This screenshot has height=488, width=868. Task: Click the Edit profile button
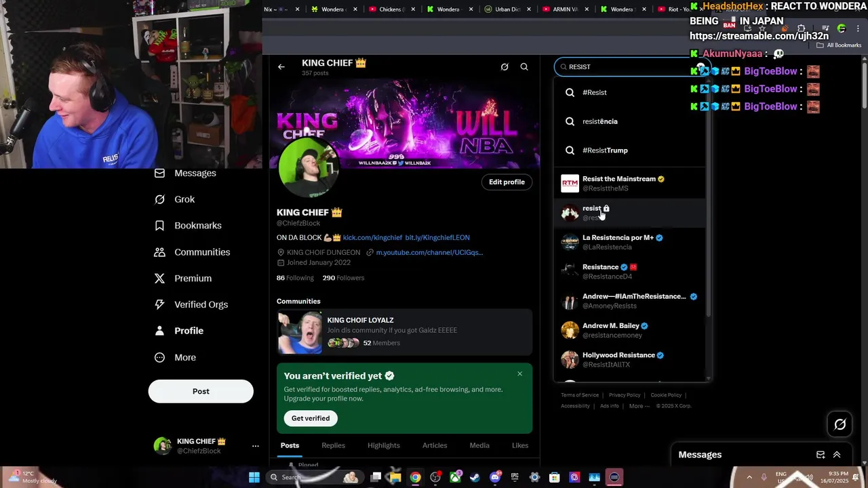pyautogui.click(x=507, y=182)
